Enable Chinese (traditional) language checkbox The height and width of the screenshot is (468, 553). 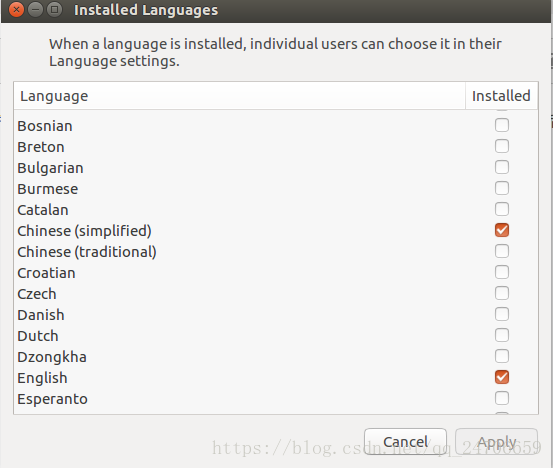tap(502, 251)
